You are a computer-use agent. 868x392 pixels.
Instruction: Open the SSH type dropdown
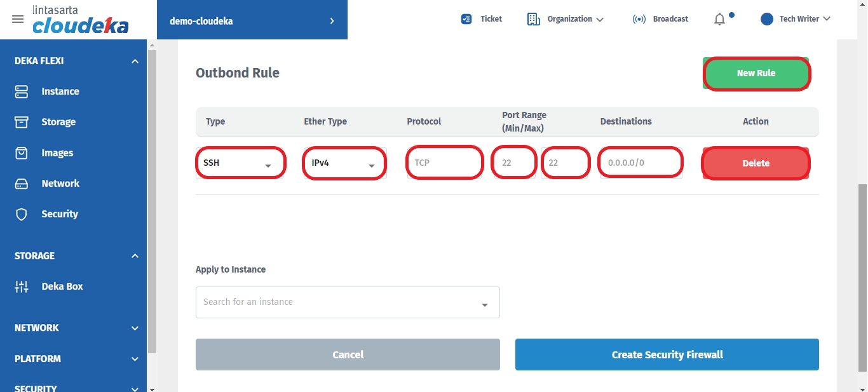(x=240, y=163)
